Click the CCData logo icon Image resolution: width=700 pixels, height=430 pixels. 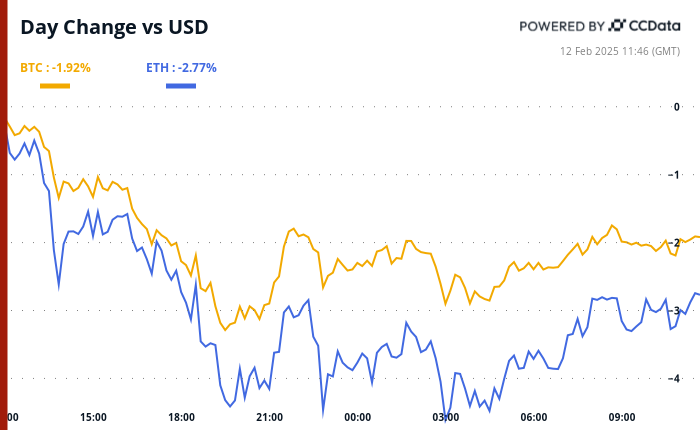point(617,26)
